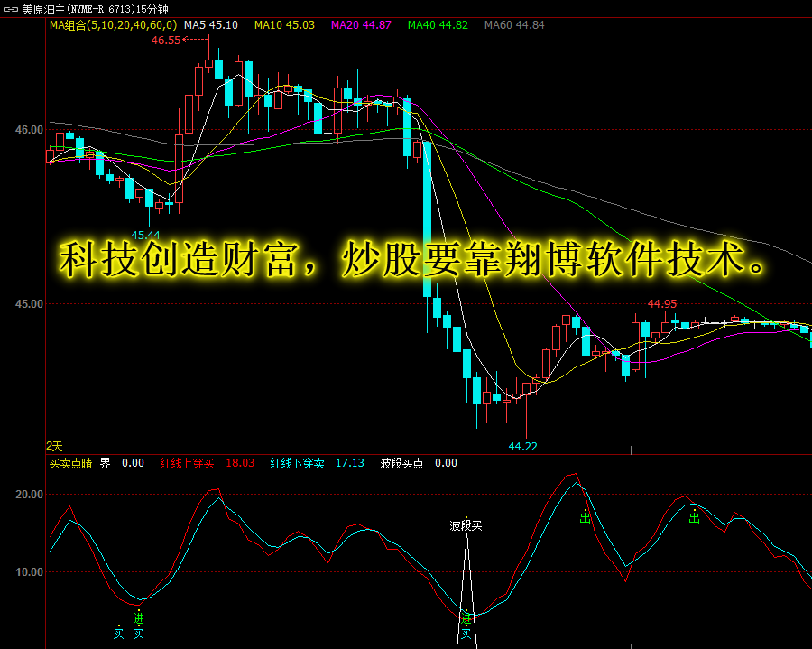Click the 45.44 low price label
Image resolution: width=812 pixels, height=649 pixels.
[x=145, y=236]
